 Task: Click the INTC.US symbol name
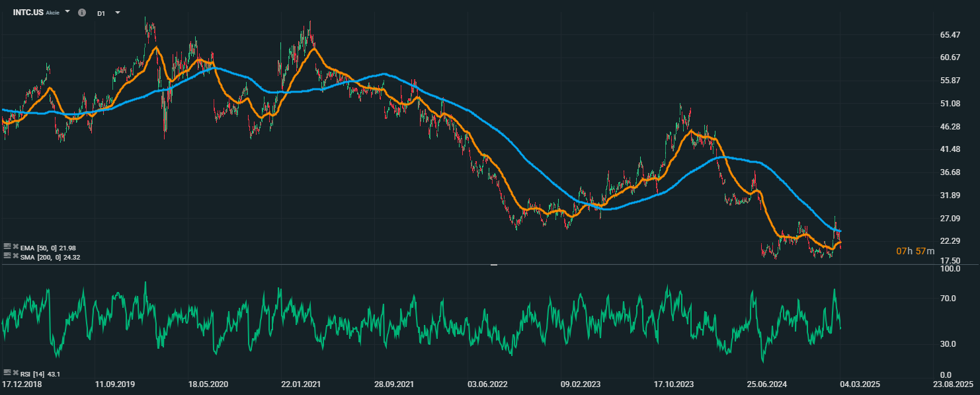[28, 13]
